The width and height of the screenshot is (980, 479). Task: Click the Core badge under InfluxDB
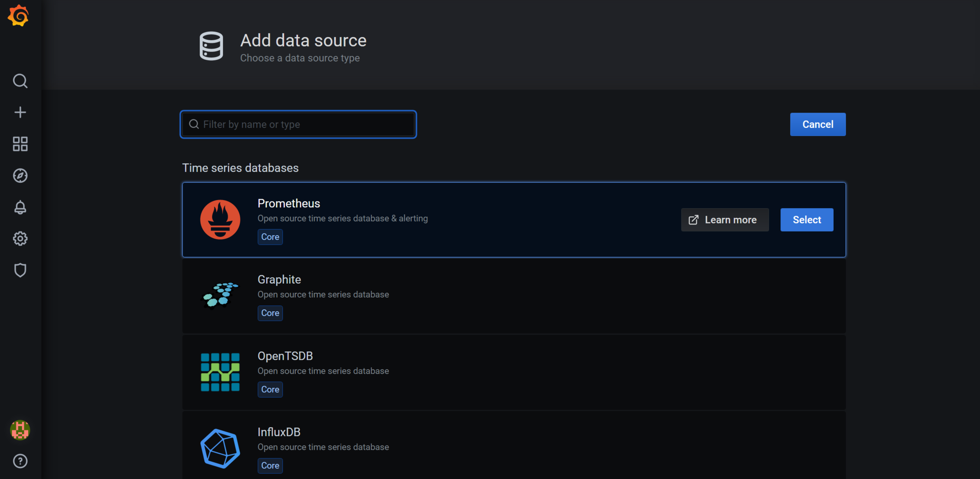[x=270, y=466]
